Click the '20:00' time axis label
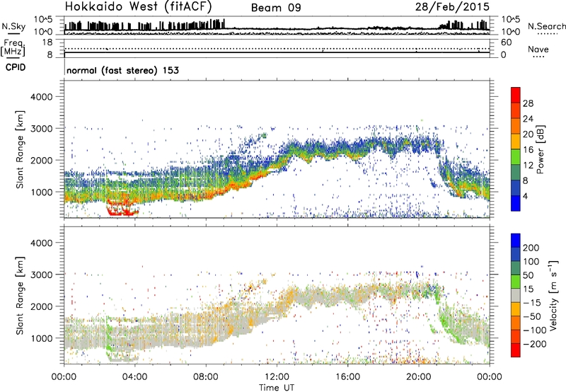Image resolution: width=566 pixels, height=392 pixels. [419, 376]
